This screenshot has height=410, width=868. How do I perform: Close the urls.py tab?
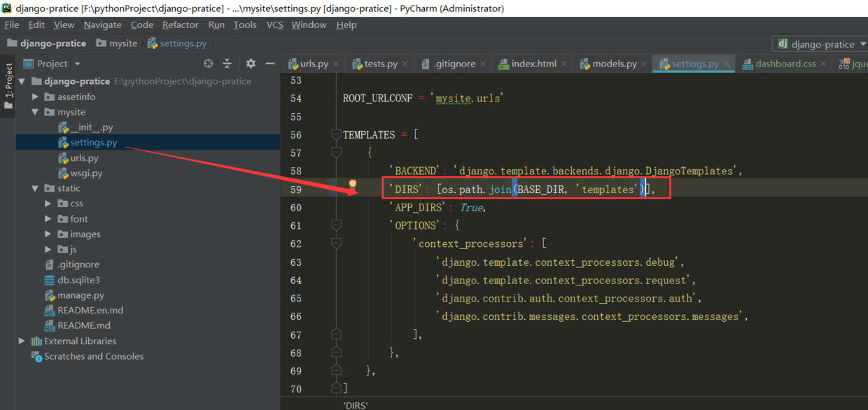point(337,64)
